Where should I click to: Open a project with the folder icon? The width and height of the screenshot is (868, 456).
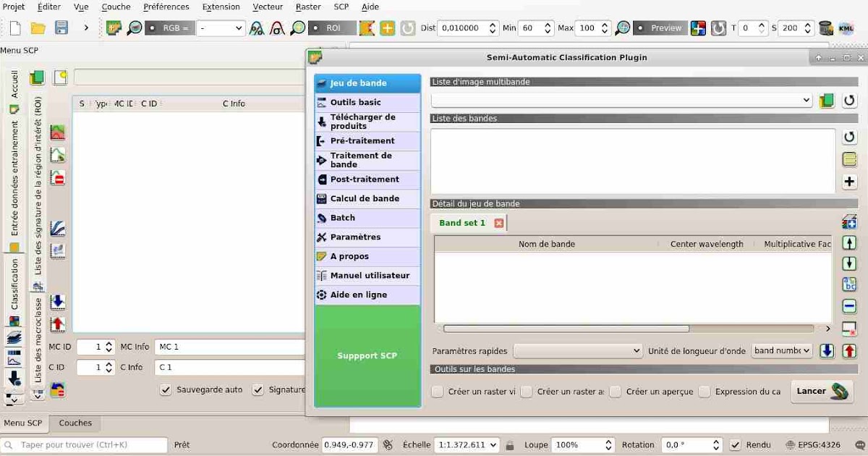[x=38, y=28]
